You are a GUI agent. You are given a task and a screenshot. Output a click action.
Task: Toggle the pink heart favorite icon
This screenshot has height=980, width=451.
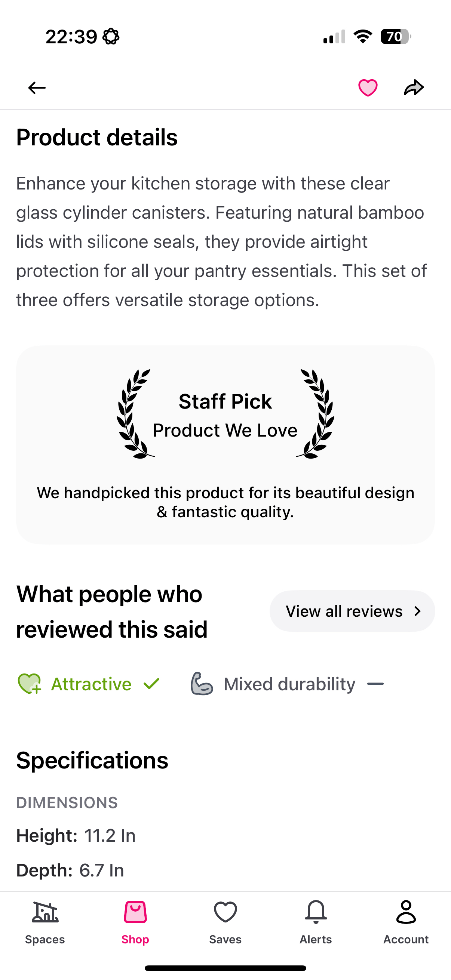point(368,88)
